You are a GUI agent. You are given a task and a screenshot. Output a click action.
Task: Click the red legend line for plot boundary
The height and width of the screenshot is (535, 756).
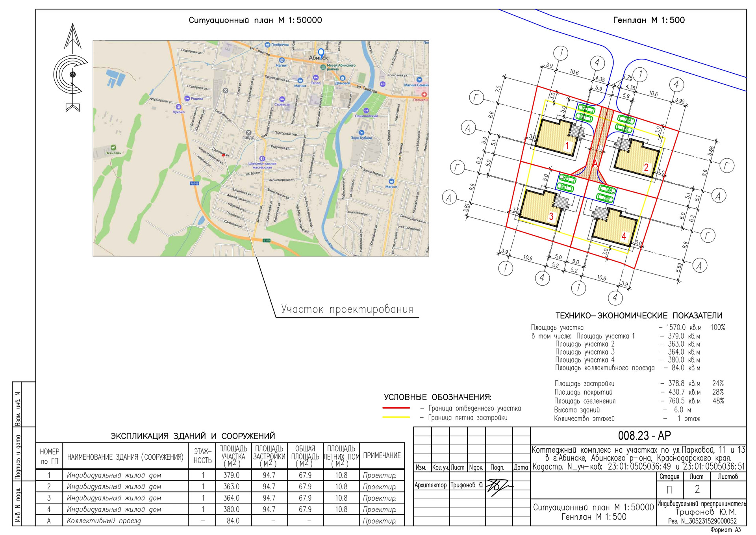(x=396, y=408)
